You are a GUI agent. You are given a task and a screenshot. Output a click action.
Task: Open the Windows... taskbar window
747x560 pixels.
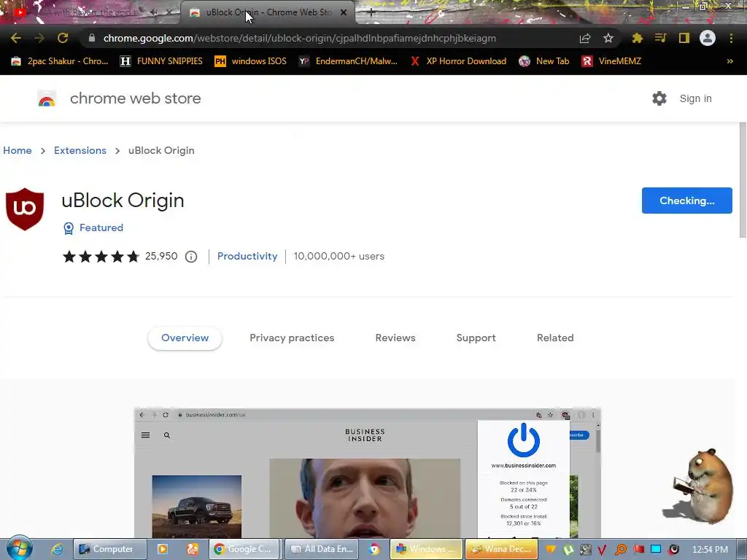coord(426,549)
